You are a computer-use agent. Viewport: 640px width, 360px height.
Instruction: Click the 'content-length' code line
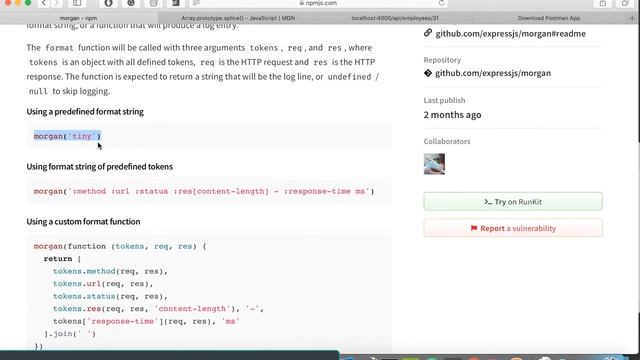click(158, 309)
